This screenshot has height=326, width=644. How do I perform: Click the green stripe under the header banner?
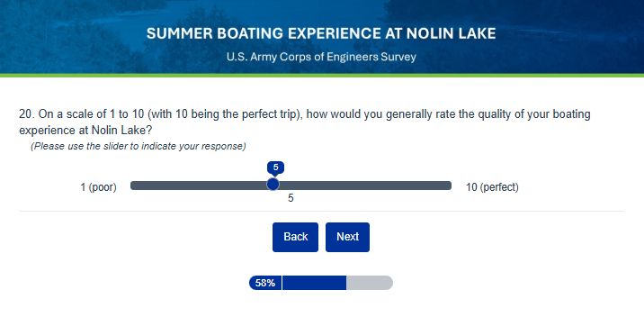(322, 76)
